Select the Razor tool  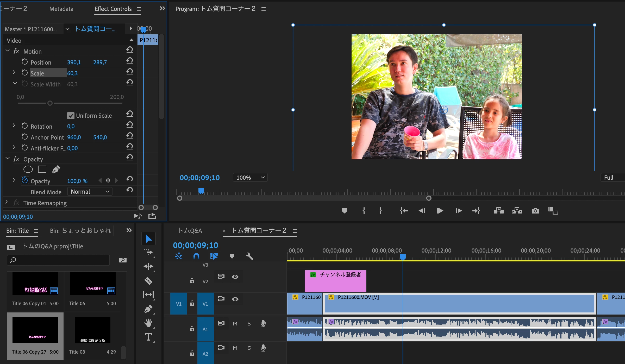coord(148,281)
